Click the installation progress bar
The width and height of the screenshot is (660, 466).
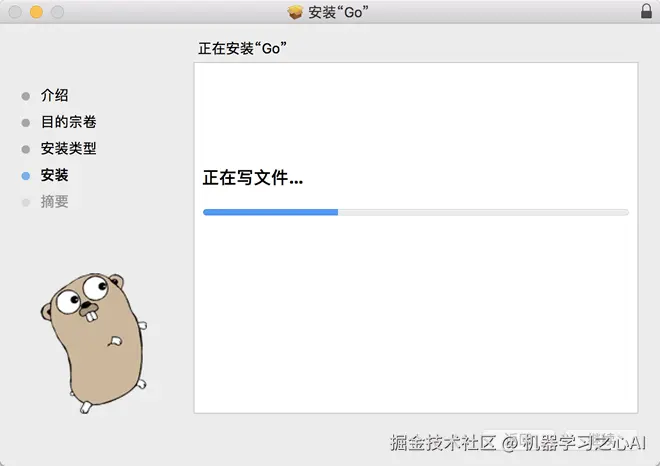(x=416, y=212)
